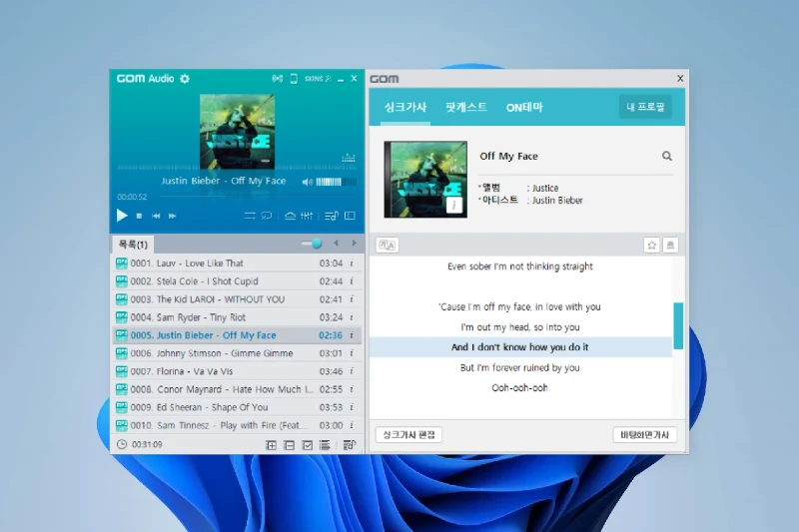
Task: Open info icon for Ed Sheeran track
Action: pos(352,407)
